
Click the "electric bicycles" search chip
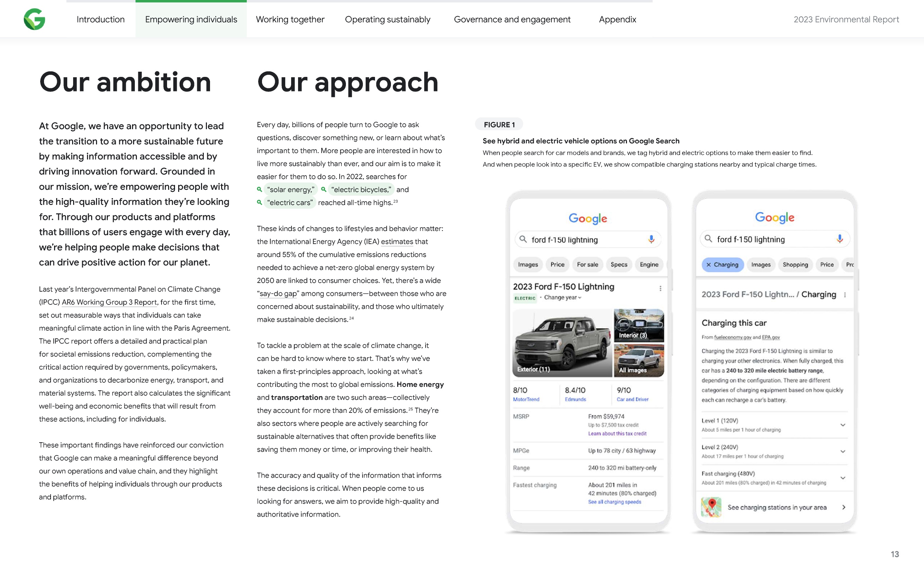pyautogui.click(x=361, y=190)
